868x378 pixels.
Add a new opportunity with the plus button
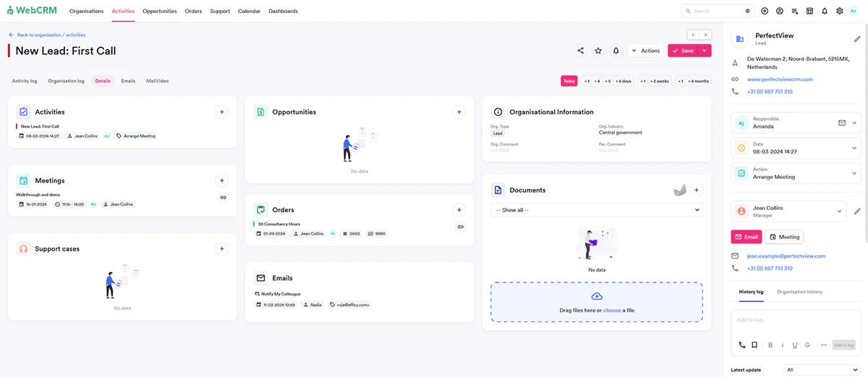459,112
